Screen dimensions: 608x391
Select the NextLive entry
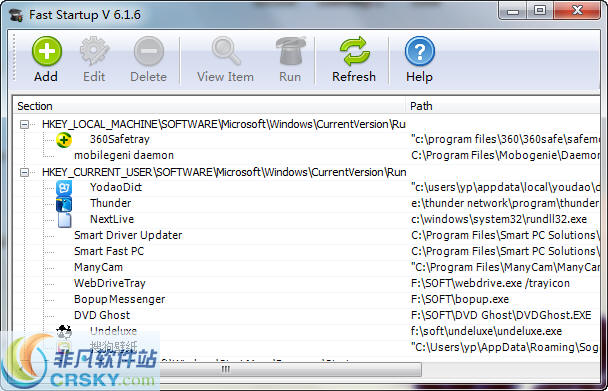(x=112, y=219)
